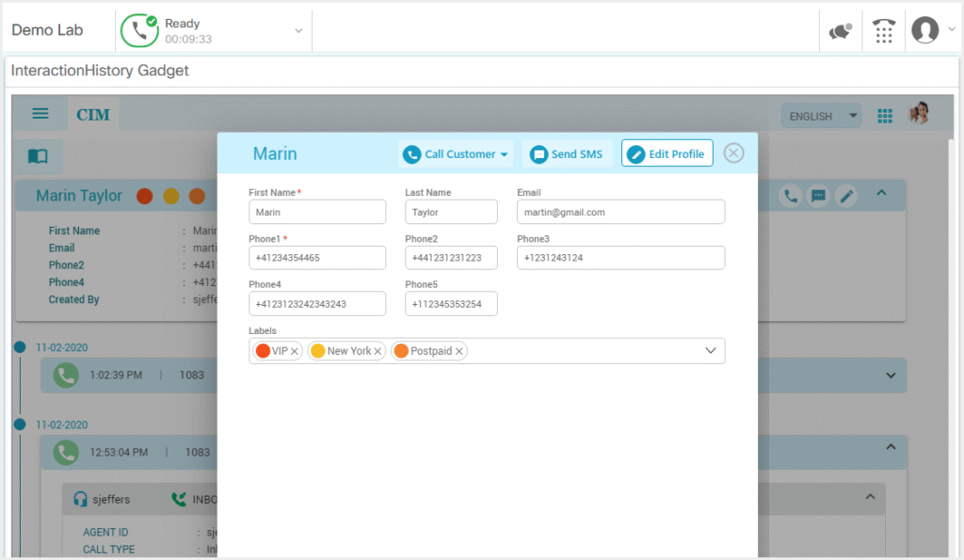Click the Last Name field containing Taylor
Screen dimensions: 964x560
coord(451,212)
